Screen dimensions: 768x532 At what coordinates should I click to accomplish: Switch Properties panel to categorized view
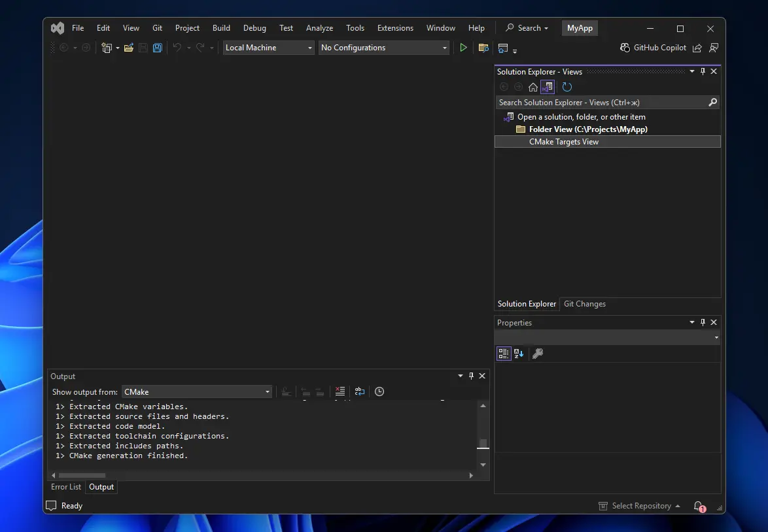click(x=504, y=354)
